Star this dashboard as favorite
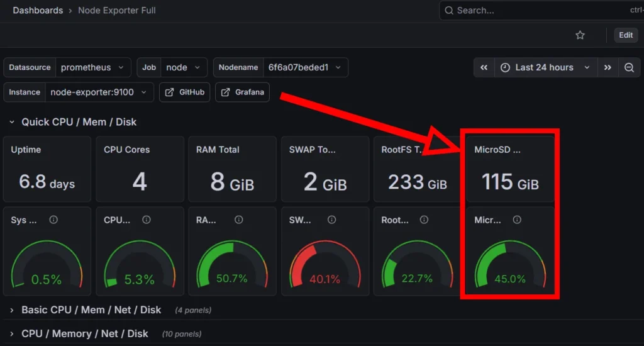The height and width of the screenshot is (346, 644). click(x=580, y=35)
